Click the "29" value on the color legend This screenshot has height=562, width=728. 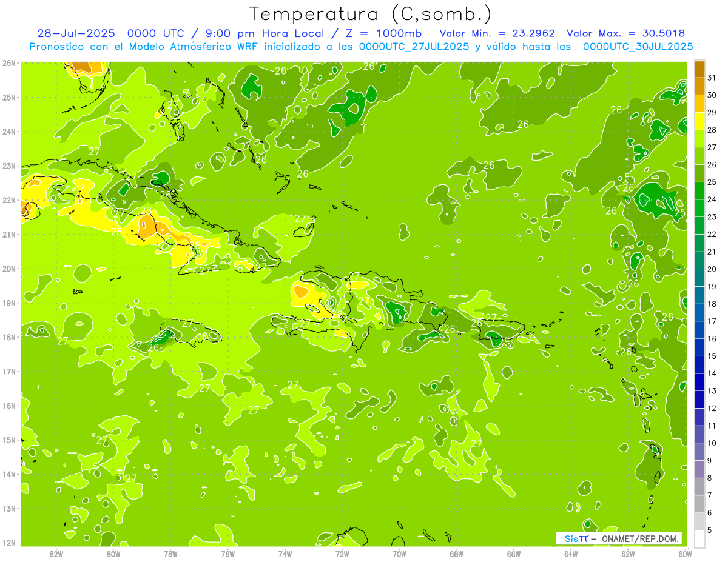[x=712, y=113]
